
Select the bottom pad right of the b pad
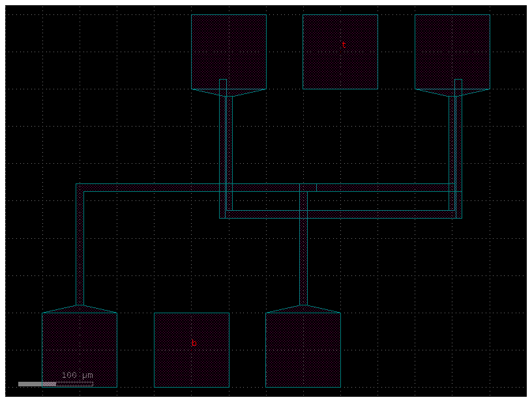[x=303, y=350]
